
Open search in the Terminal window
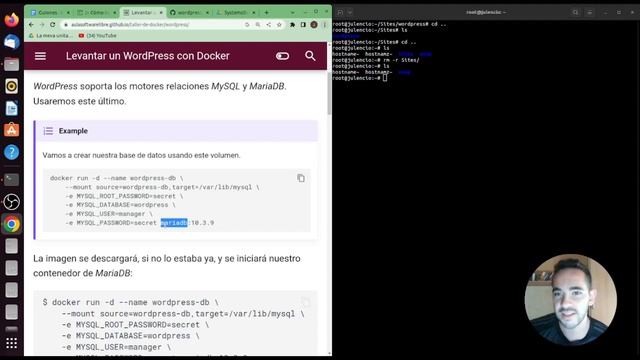click(x=575, y=12)
